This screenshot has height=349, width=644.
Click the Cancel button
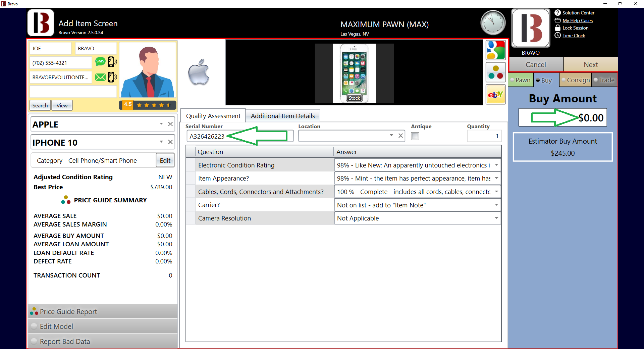click(536, 64)
